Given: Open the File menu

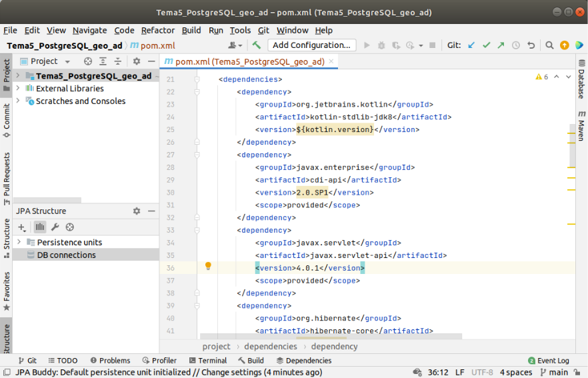Looking at the screenshot, I should click(x=10, y=31).
